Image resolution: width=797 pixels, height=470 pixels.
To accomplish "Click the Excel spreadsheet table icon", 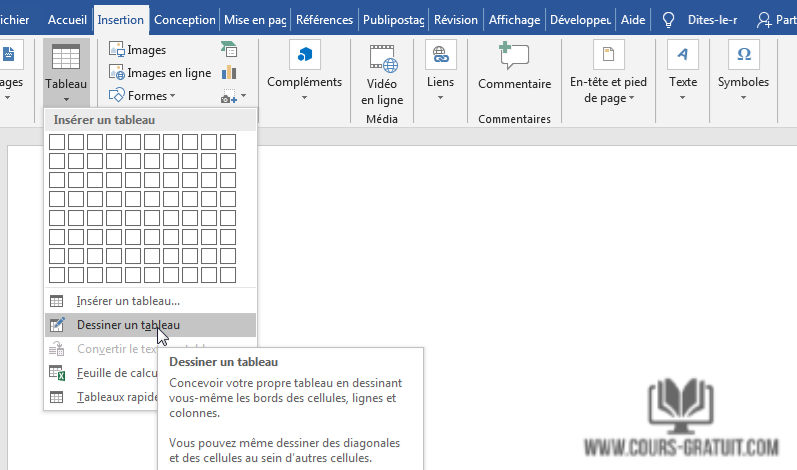I will (57, 373).
